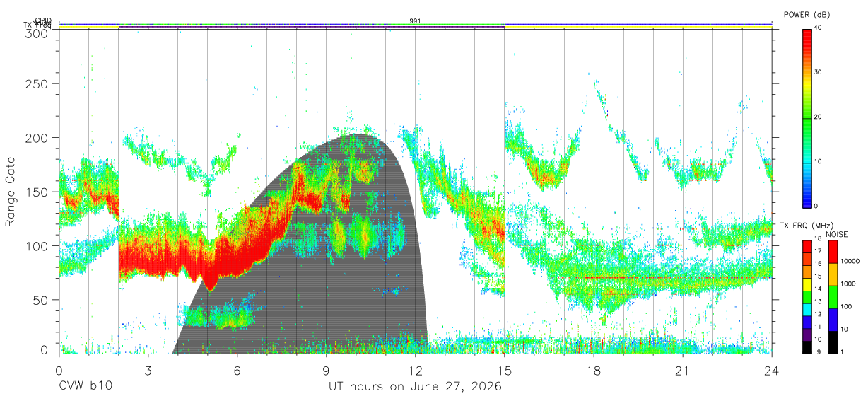Click the 24 hour tick on UT axis
The height and width of the screenshot is (401, 868).
[771, 370]
